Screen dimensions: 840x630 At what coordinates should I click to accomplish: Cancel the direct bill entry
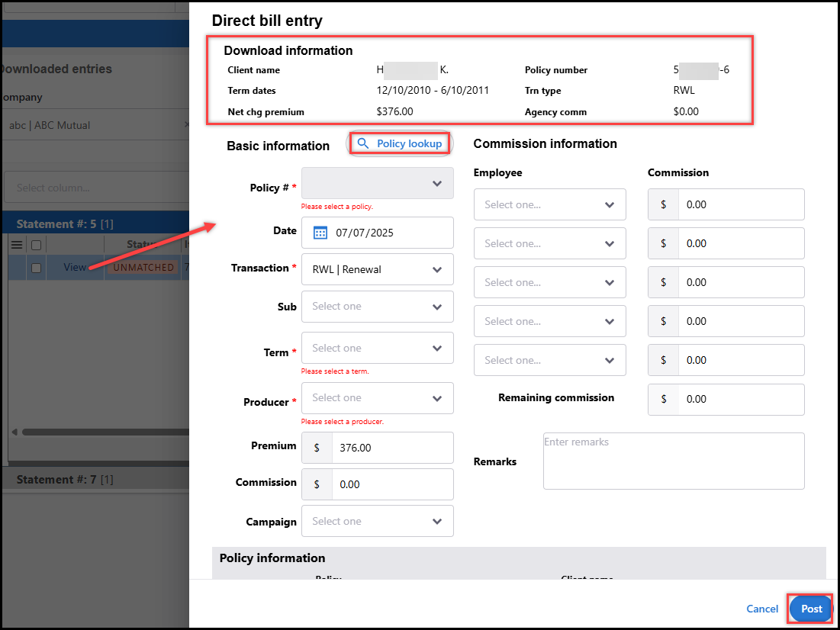click(762, 609)
